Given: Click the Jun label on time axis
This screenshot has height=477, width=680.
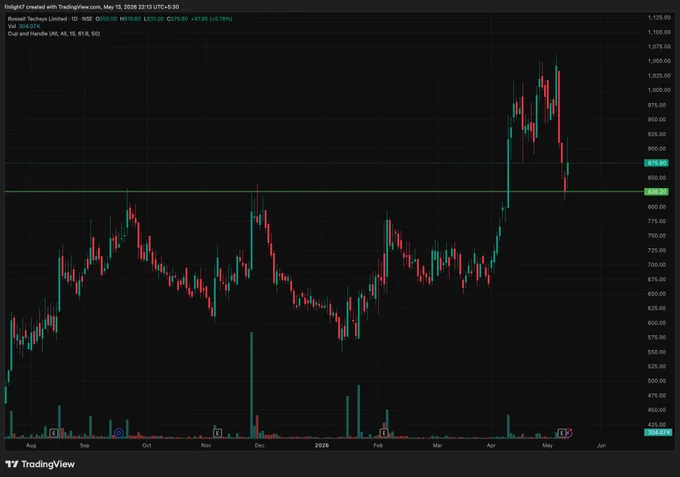Looking at the screenshot, I should (x=601, y=445).
